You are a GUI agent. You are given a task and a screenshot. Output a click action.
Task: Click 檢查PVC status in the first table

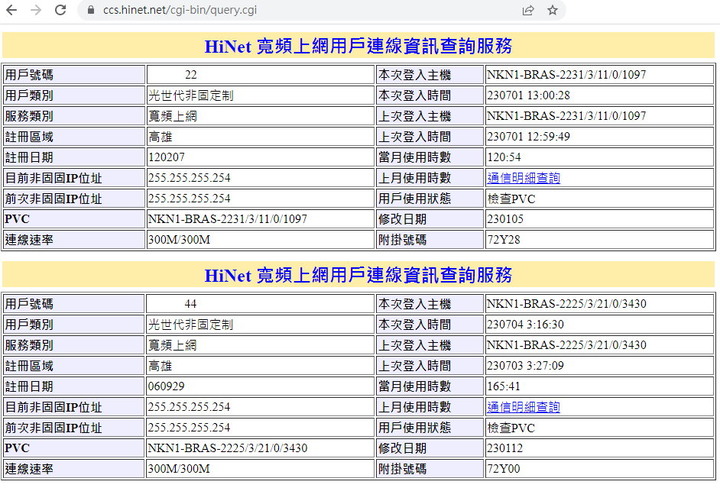511,198
